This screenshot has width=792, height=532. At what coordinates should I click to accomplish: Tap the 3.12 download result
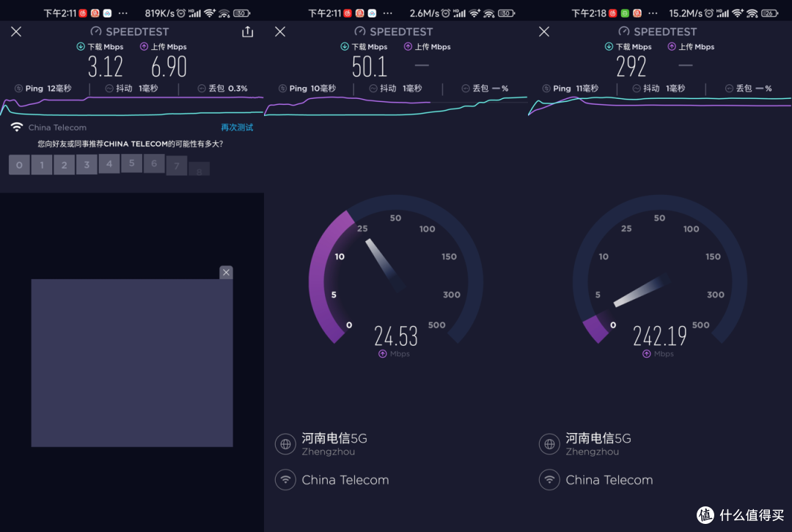point(106,67)
